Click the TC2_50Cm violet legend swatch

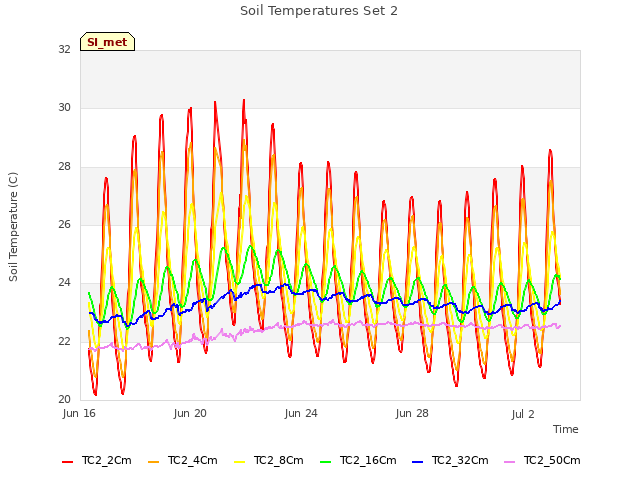[x=509, y=462]
